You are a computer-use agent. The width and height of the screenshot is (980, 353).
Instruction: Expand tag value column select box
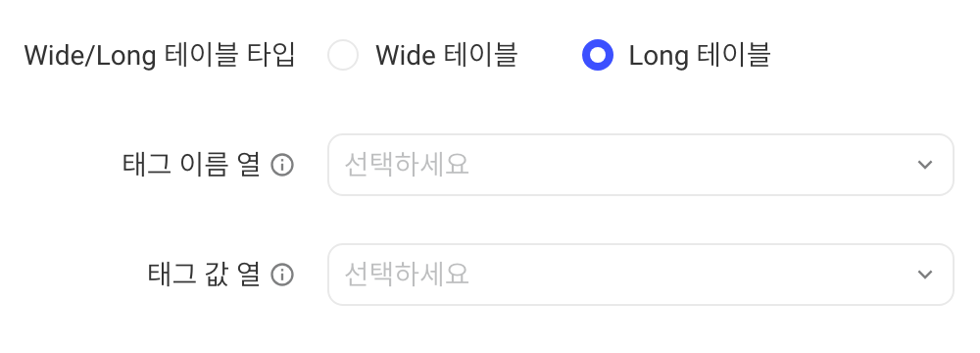(641, 275)
